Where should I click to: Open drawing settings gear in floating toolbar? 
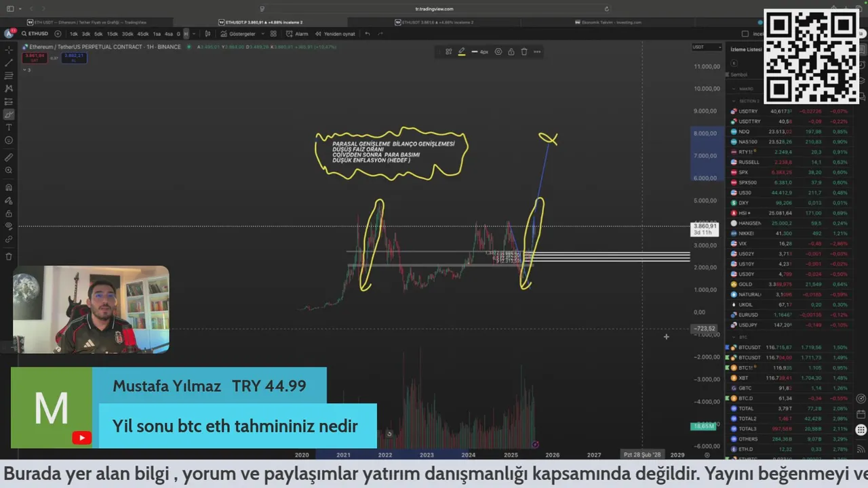point(498,52)
